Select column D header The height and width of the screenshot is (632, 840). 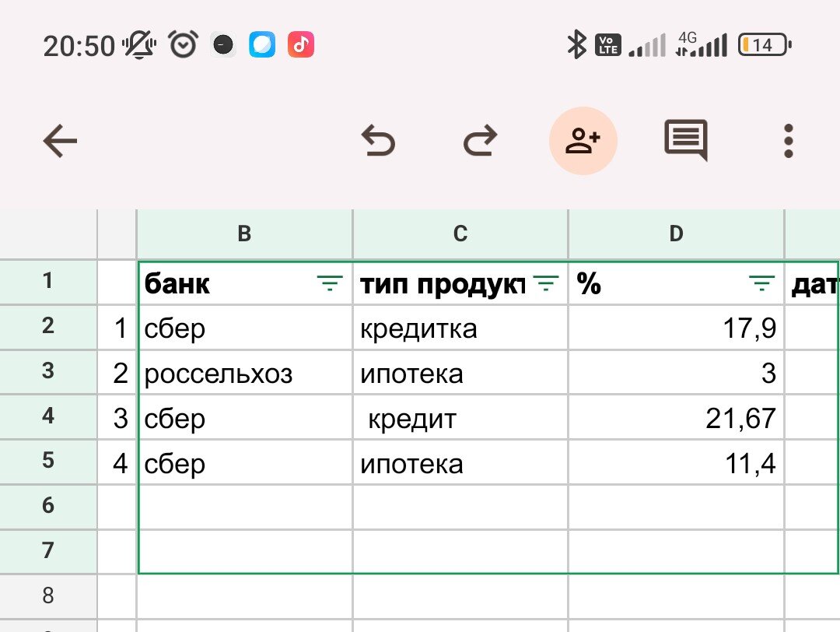(676, 234)
